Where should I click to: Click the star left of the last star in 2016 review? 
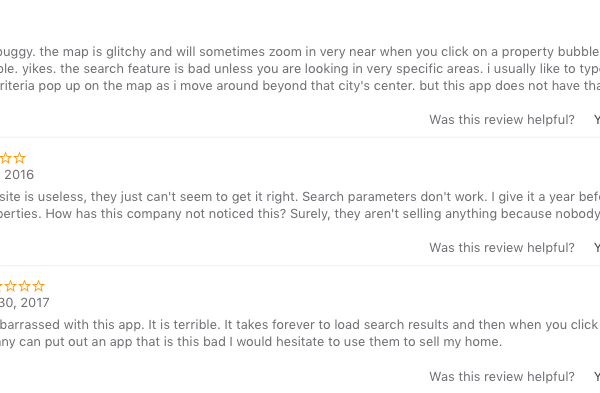pyautogui.click(x=6, y=158)
